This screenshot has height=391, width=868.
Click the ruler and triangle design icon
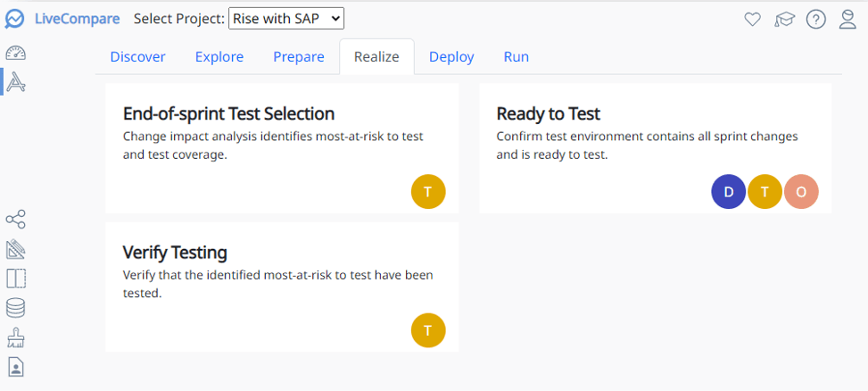(x=15, y=249)
